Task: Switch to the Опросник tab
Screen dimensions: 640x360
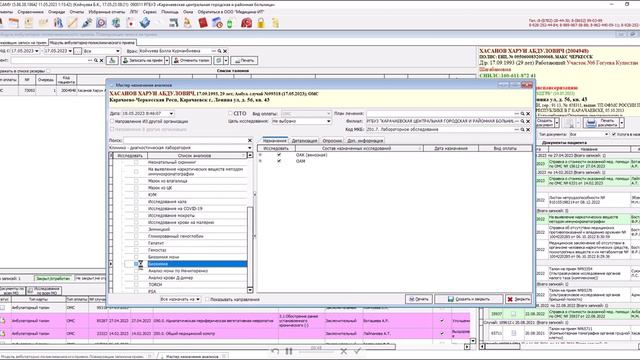Action: [332, 140]
